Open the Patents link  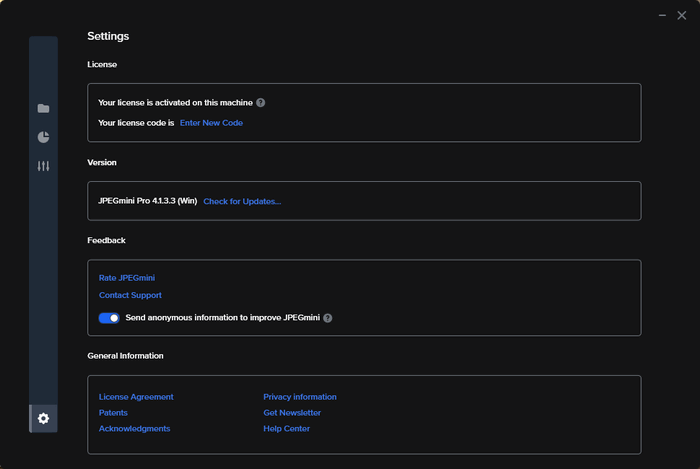point(113,413)
